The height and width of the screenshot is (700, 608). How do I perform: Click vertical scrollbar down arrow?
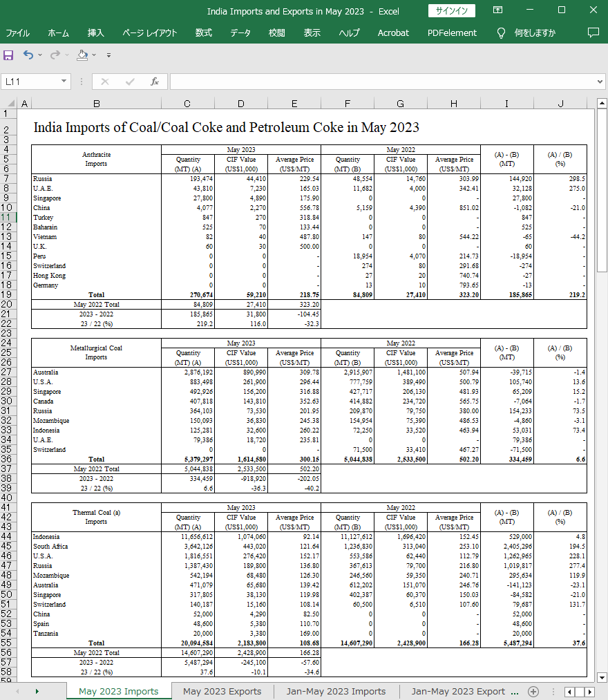pos(602,677)
